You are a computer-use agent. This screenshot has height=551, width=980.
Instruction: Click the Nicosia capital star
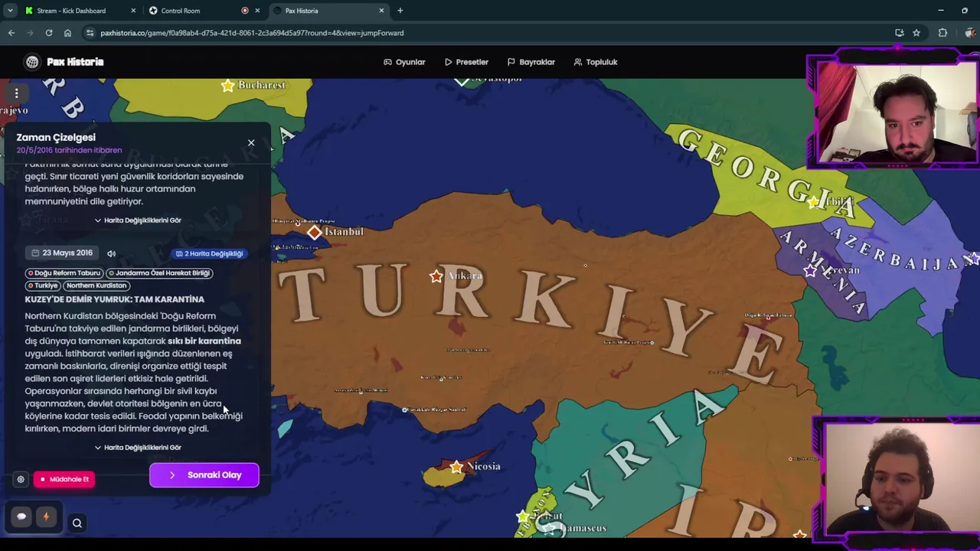[456, 467]
